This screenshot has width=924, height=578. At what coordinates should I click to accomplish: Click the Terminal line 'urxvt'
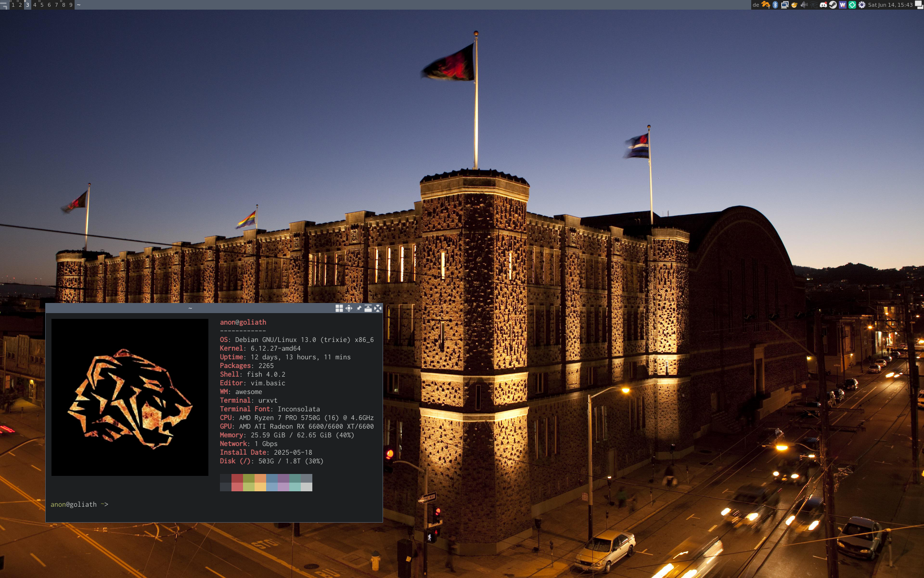(x=249, y=400)
